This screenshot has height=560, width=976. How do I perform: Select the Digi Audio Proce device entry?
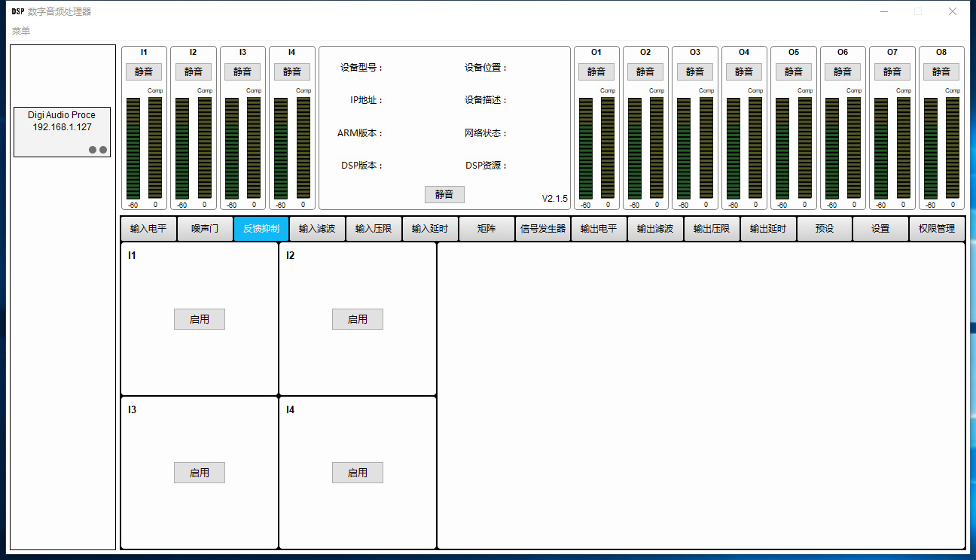click(x=62, y=132)
